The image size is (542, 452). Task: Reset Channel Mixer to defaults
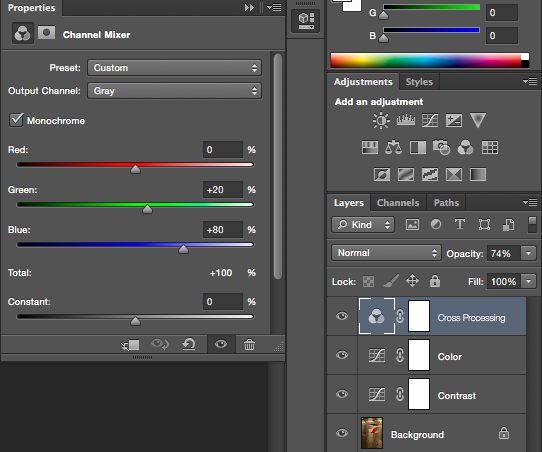[x=189, y=344]
